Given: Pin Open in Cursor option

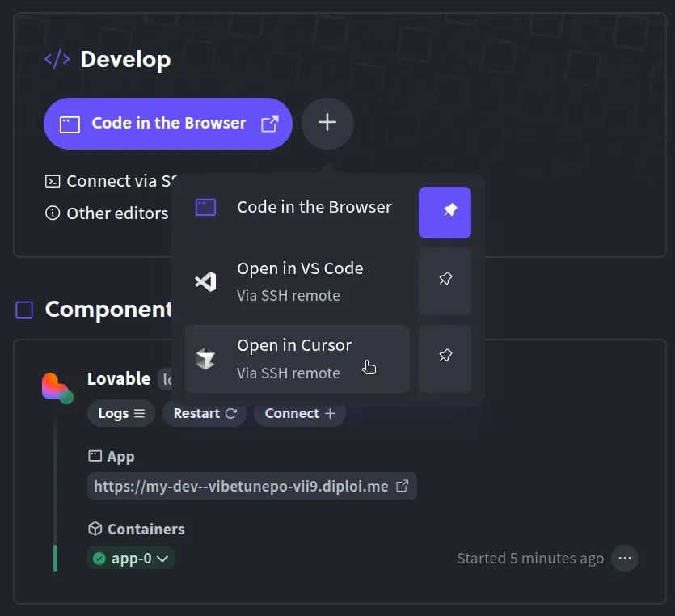Looking at the screenshot, I should coord(445,358).
